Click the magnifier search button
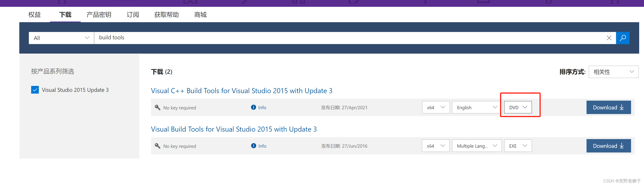This screenshot has height=185, width=644. (x=622, y=38)
